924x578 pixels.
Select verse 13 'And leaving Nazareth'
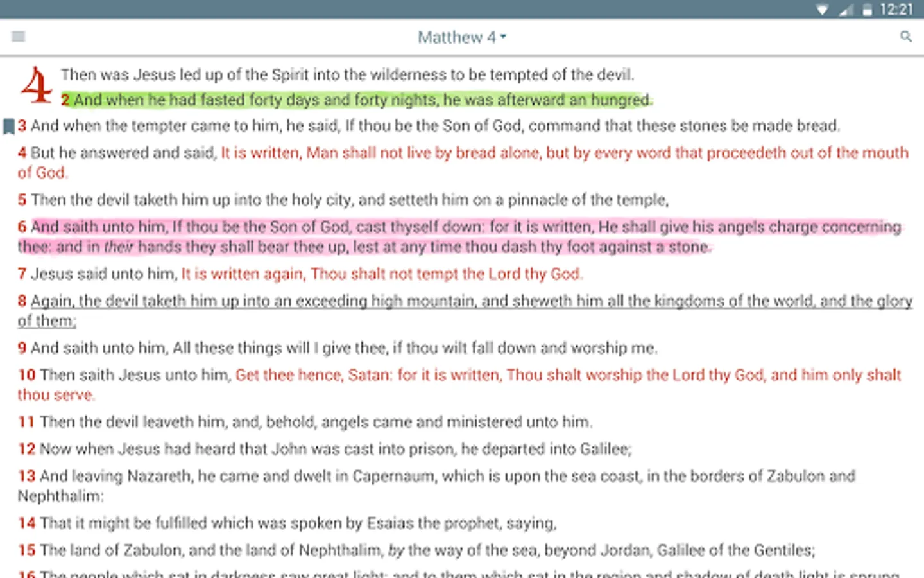click(x=436, y=486)
